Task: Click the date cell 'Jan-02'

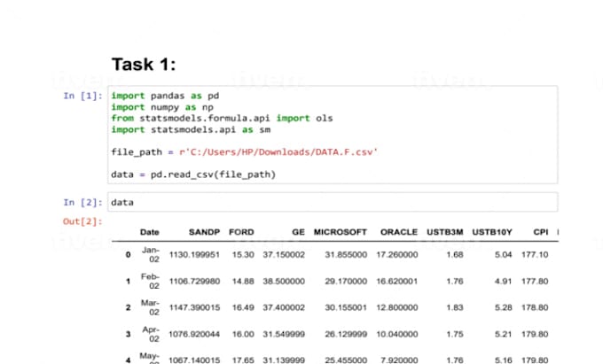Action: pos(151,254)
